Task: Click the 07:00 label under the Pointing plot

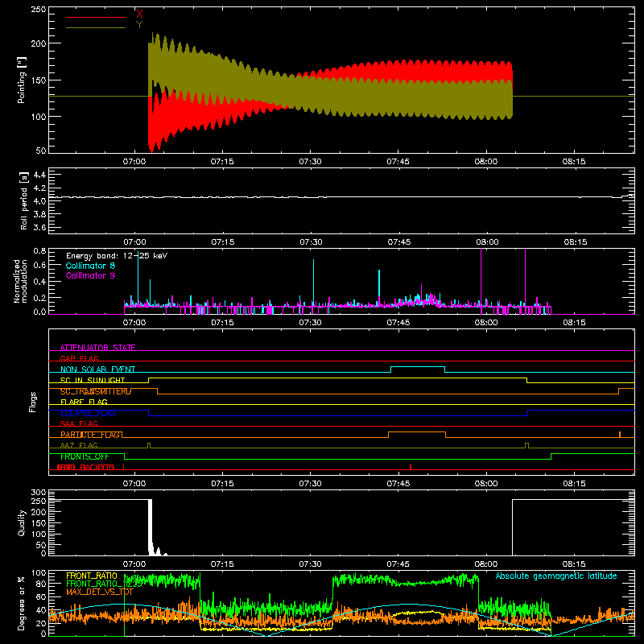Action: pyautogui.click(x=134, y=162)
